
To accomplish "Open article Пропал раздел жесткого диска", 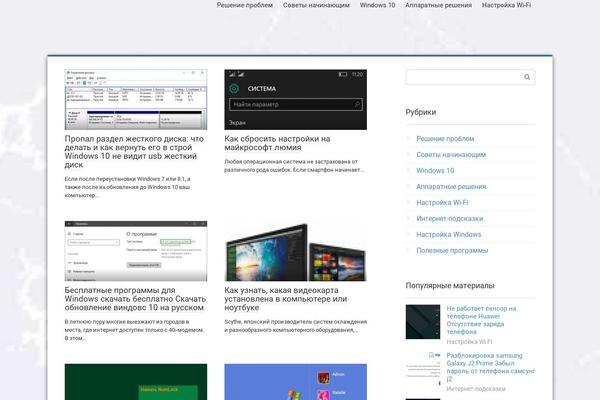I will click(134, 152).
